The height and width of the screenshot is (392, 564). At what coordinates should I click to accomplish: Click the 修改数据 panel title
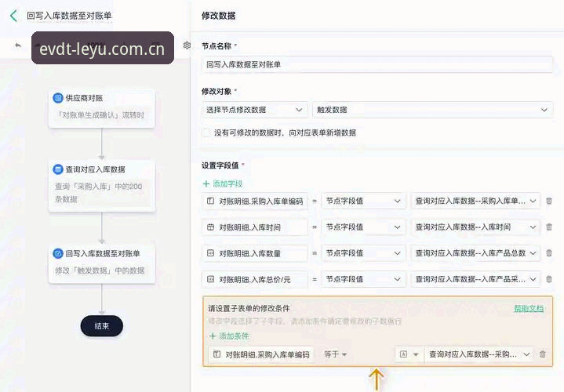tap(219, 16)
